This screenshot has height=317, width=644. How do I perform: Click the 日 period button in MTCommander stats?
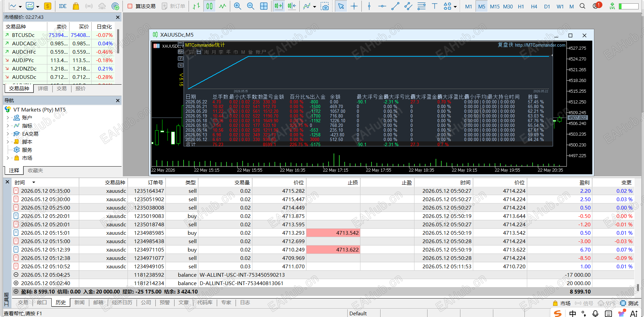click(199, 52)
